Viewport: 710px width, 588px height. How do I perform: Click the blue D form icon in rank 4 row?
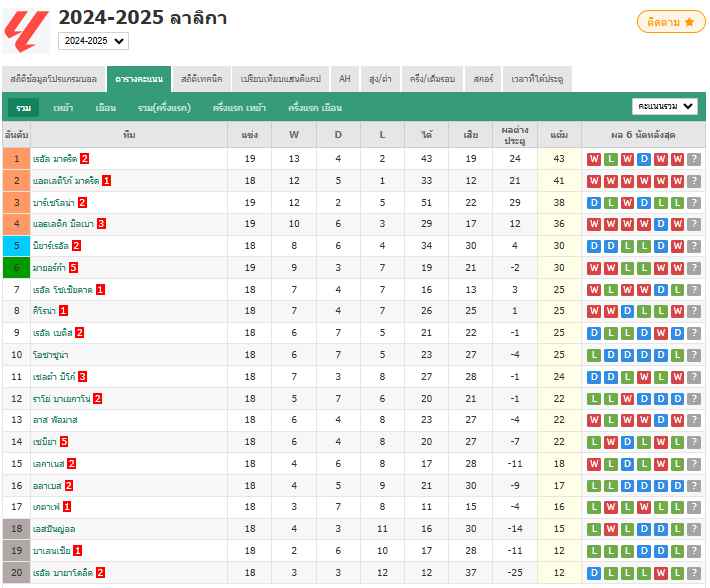click(660, 224)
